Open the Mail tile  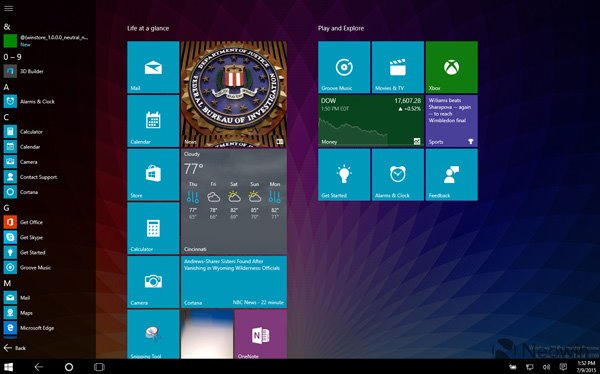pyautogui.click(x=153, y=67)
